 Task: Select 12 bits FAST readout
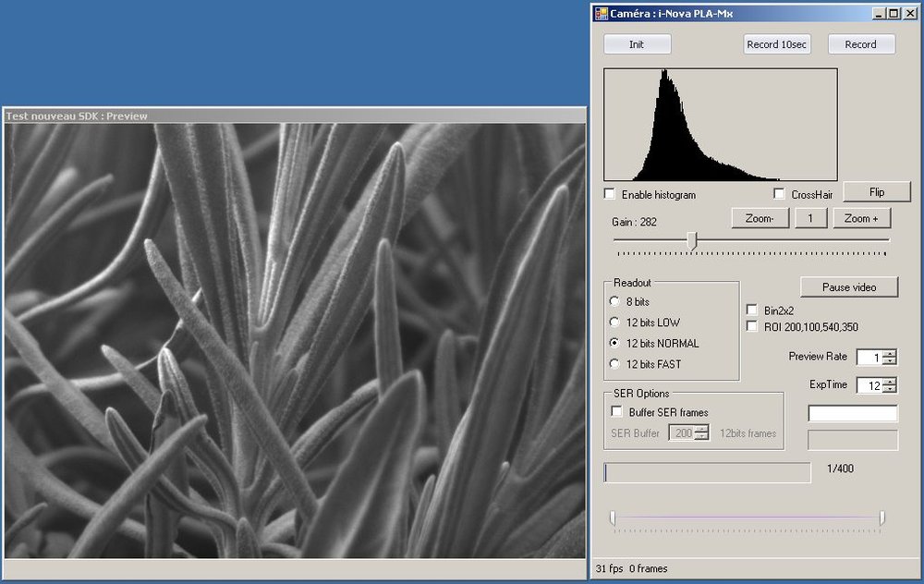[x=614, y=363]
